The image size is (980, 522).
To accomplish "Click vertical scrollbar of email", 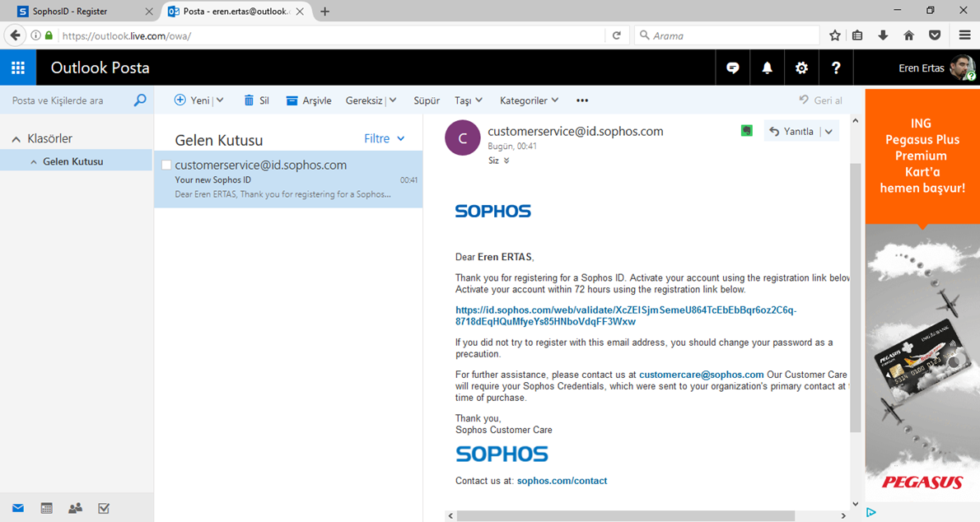I will [x=856, y=297].
